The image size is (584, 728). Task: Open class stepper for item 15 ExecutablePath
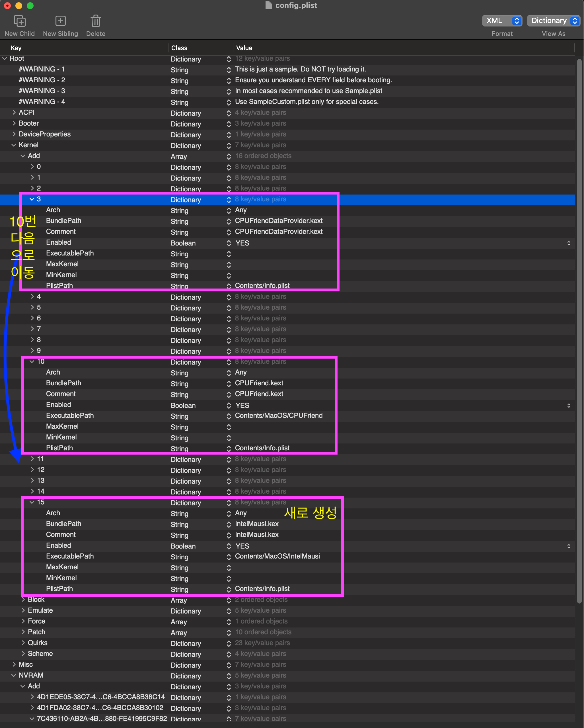(229, 557)
